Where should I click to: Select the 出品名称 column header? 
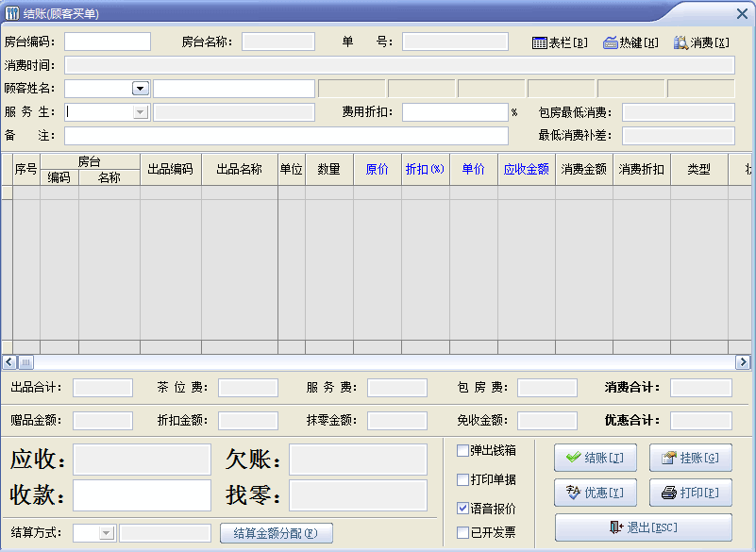tap(239, 170)
